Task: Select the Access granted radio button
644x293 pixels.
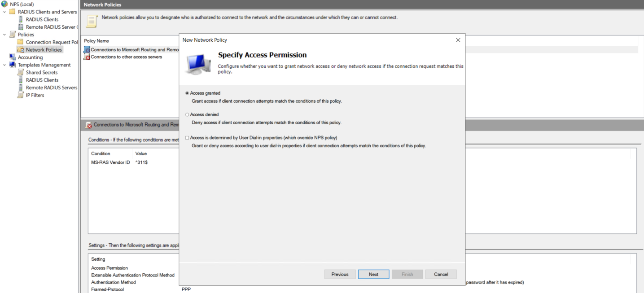Action: 187,93
